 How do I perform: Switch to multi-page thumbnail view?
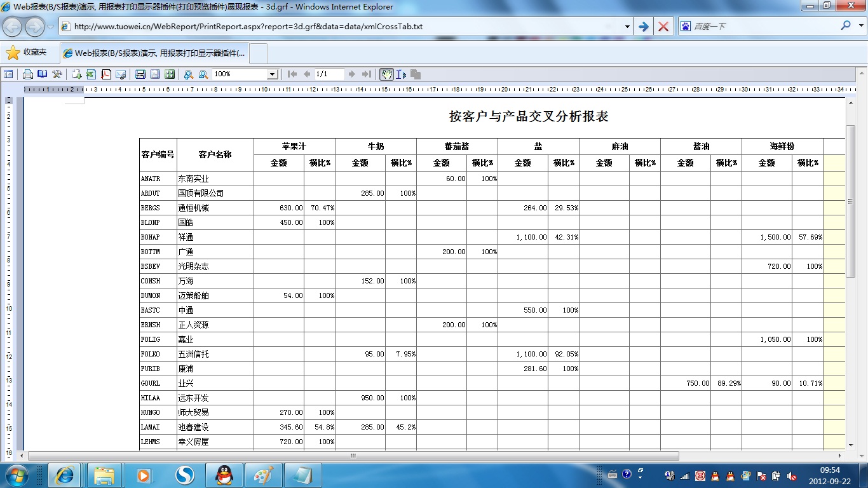point(169,74)
